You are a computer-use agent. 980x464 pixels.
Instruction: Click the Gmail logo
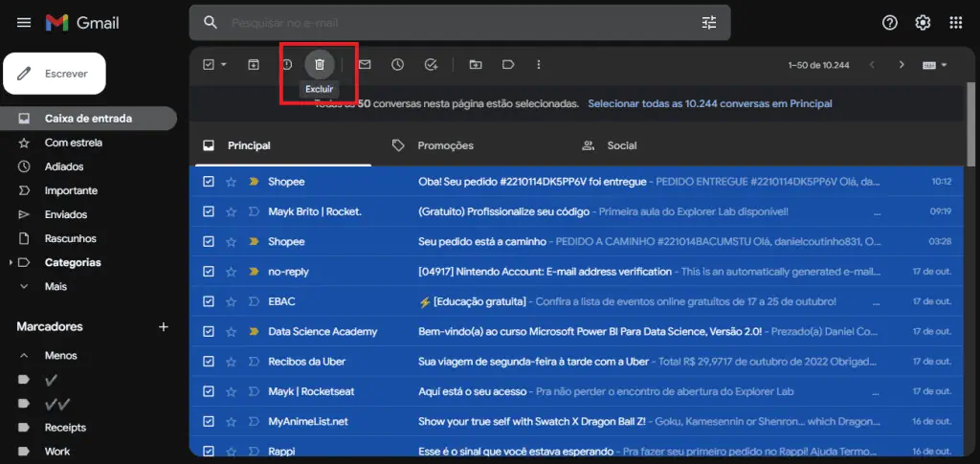pos(82,23)
